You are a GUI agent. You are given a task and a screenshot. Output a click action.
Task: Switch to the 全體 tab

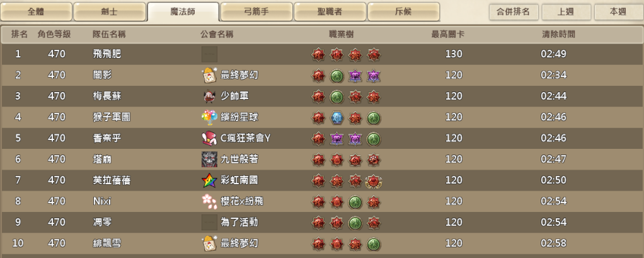tap(36, 11)
